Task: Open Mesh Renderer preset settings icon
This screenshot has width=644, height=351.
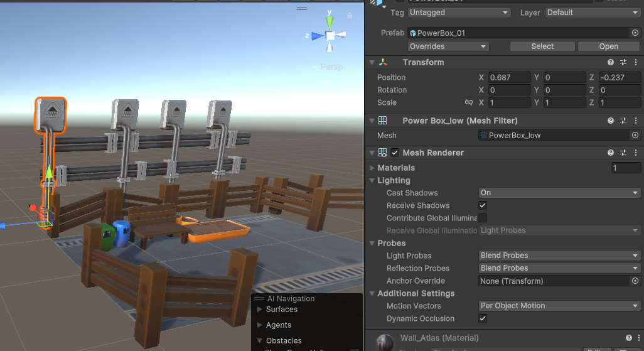Action: coord(623,153)
